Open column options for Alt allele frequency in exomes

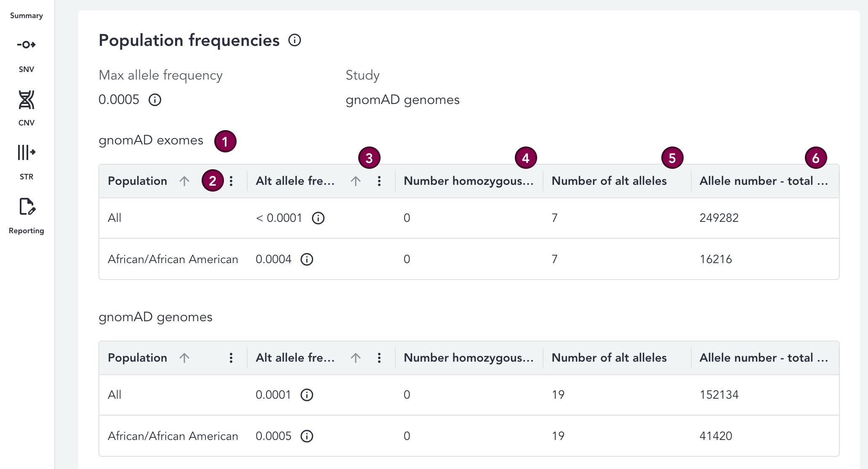tap(379, 181)
